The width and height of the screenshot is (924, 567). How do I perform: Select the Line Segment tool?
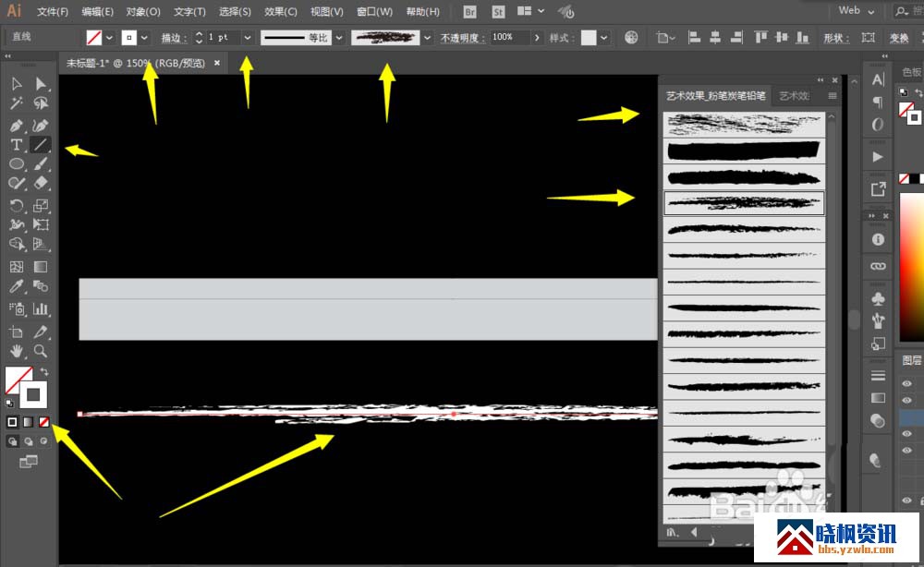click(x=41, y=145)
